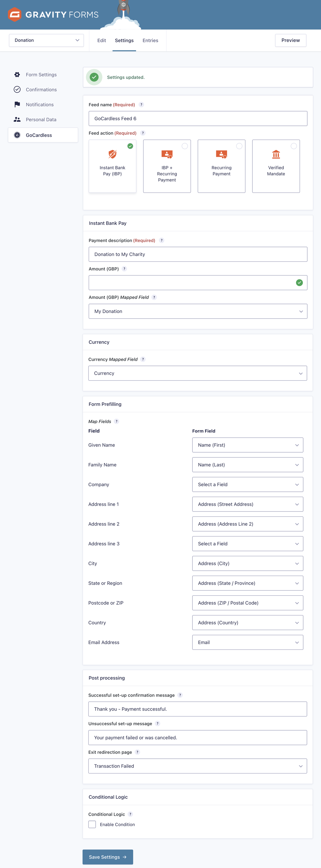Click the IBP + Recurring Payment icon
Viewport: 321px width, 868px height.
coord(167,154)
